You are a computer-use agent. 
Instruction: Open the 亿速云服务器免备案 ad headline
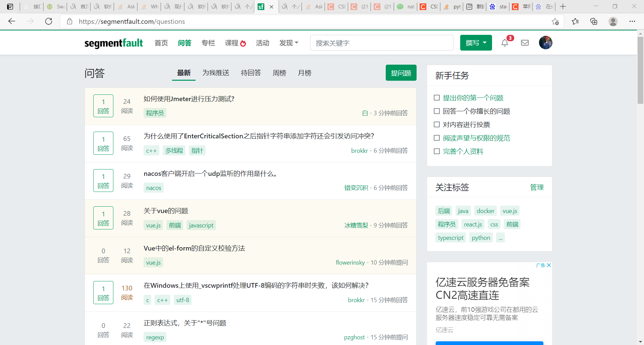[x=482, y=289]
